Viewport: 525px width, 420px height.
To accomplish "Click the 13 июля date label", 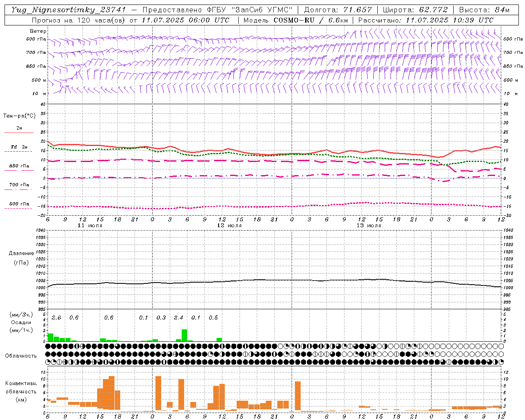I will tap(369, 226).
